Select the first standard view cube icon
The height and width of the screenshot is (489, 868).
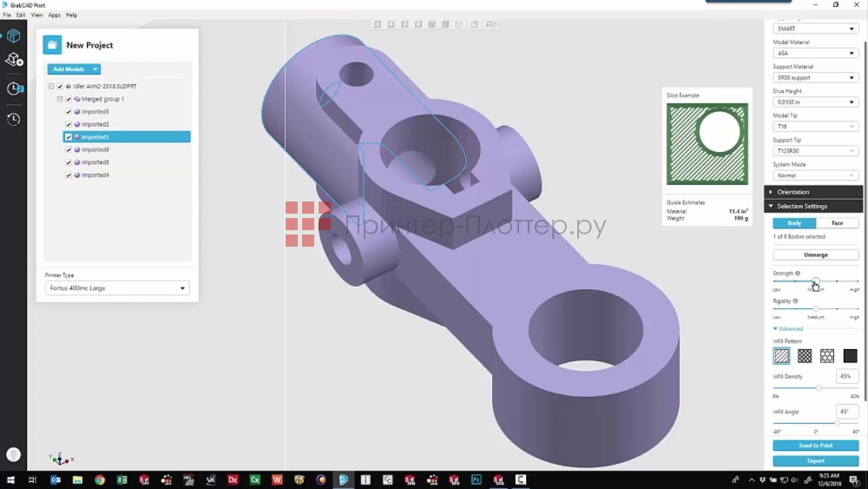[x=378, y=24]
